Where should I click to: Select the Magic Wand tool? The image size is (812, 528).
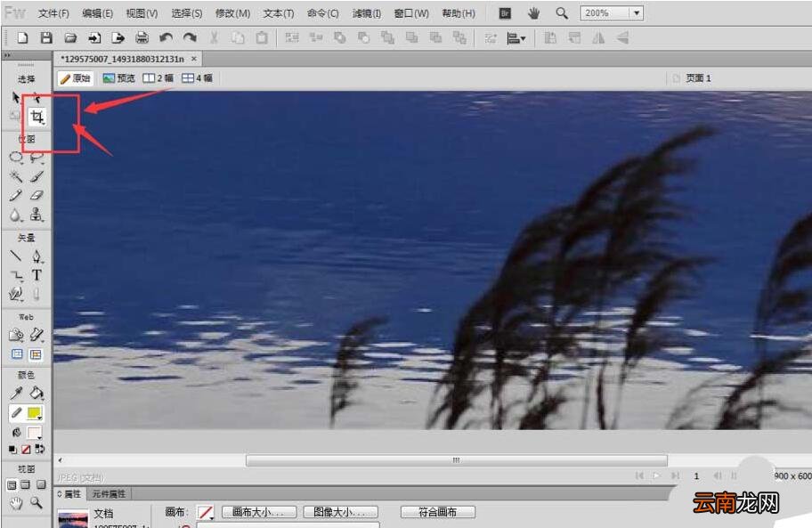[x=16, y=176]
